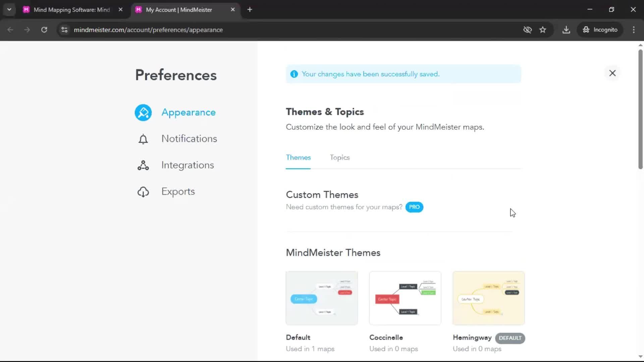Click the 'Custom Themes' heading

[x=322, y=195]
